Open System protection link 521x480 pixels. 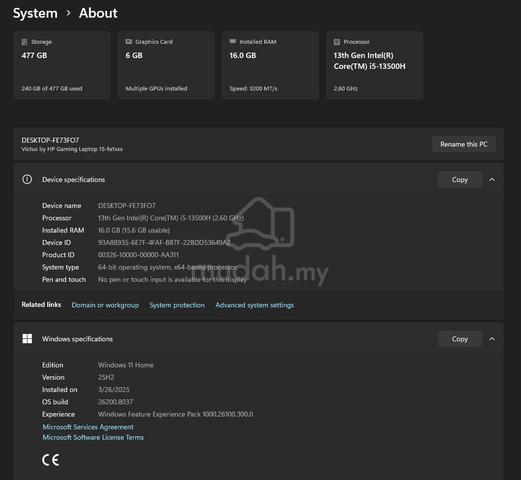point(177,305)
